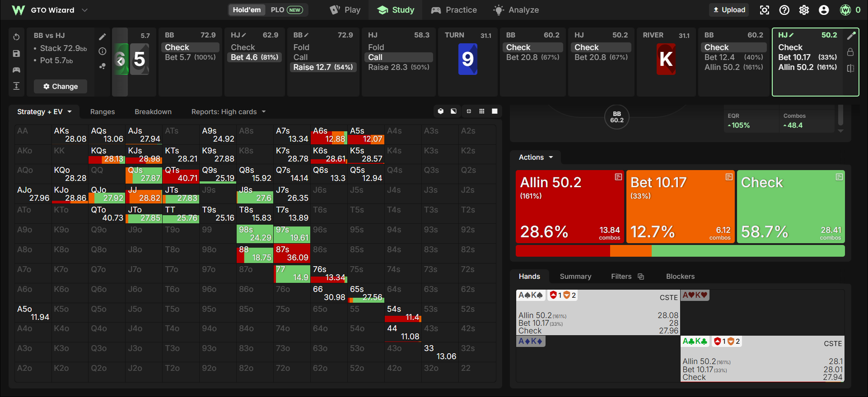Open the GTO Wizard dropdown chevron
The image size is (868, 397).
pyautogui.click(x=84, y=10)
